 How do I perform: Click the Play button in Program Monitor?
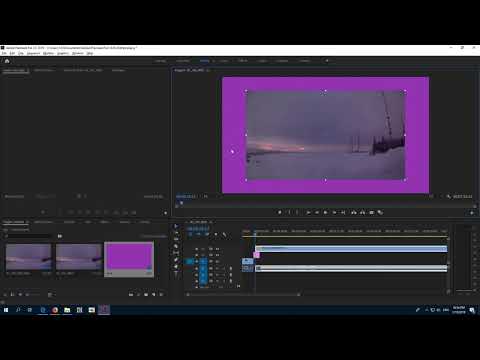pyautogui.click(x=326, y=212)
